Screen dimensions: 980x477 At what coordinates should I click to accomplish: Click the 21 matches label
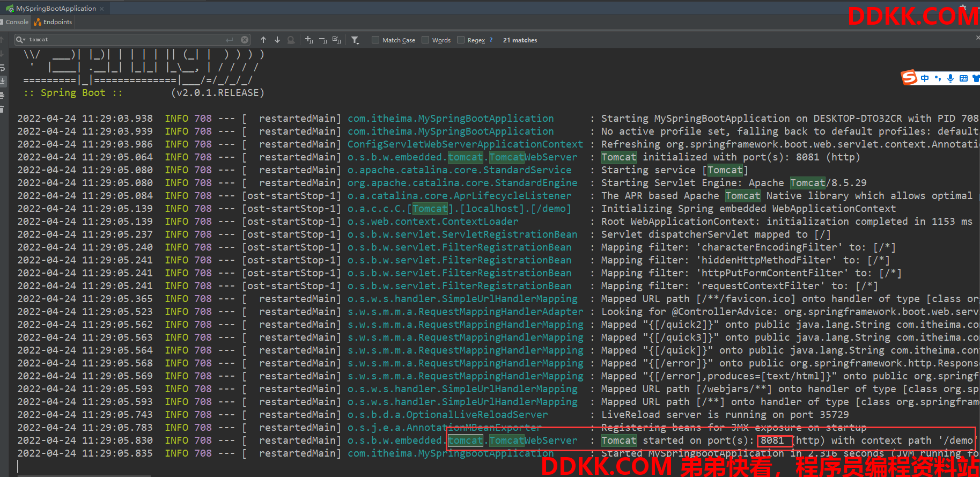520,40
